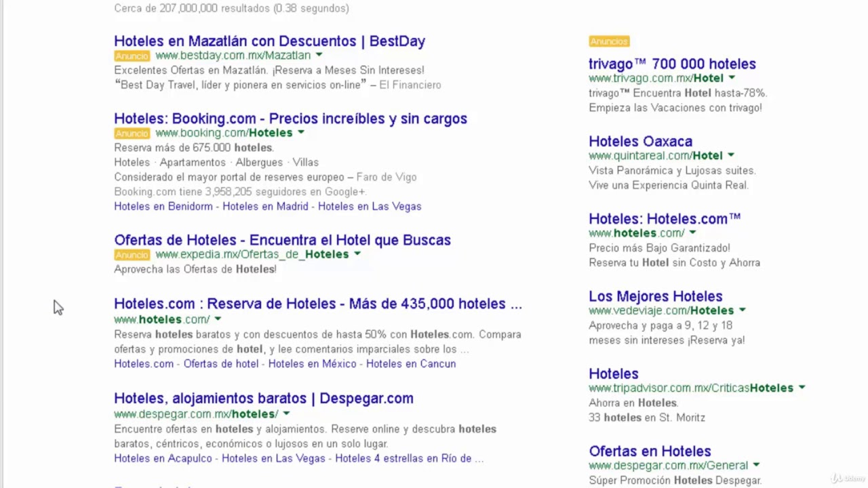
Task: Open Hoteles: Booking.com result title
Action: click(x=290, y=119)
